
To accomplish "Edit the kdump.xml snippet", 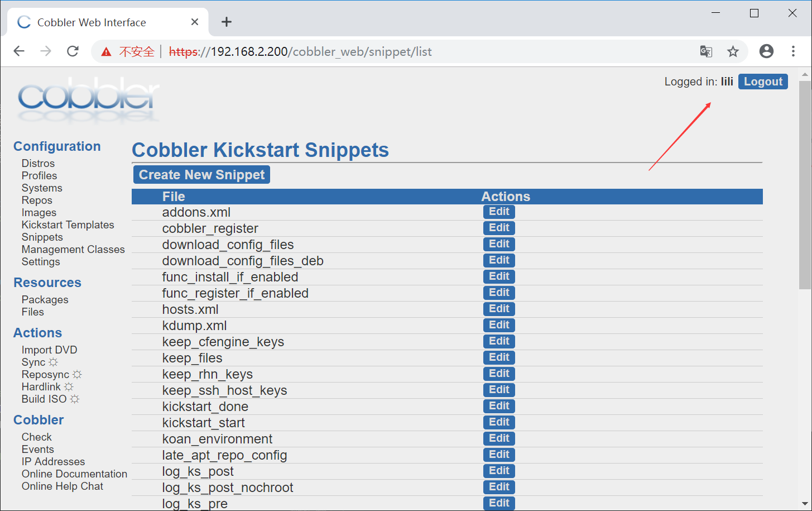I will 499,325.
